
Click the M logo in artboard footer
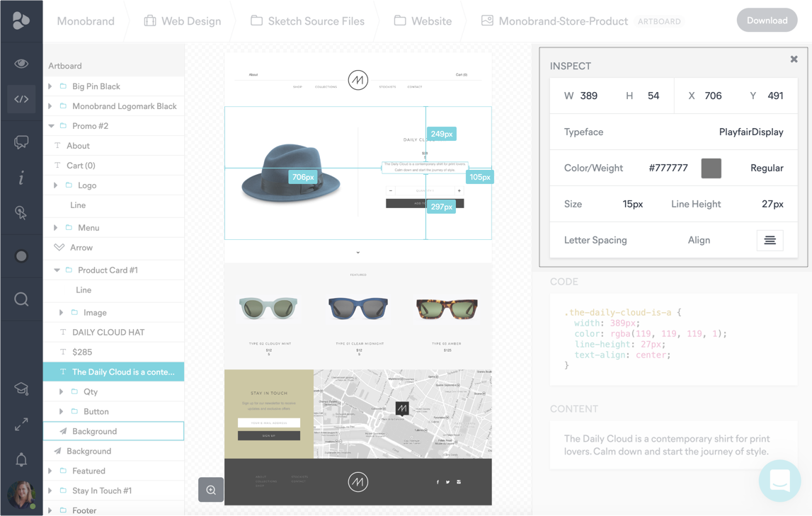pyautogui.click(x=358, y=482)
